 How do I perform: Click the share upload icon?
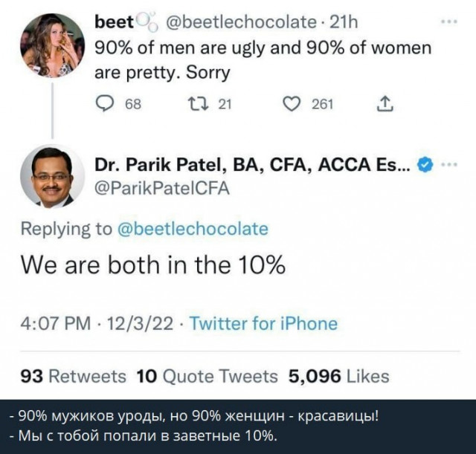(x=385, y=104)
